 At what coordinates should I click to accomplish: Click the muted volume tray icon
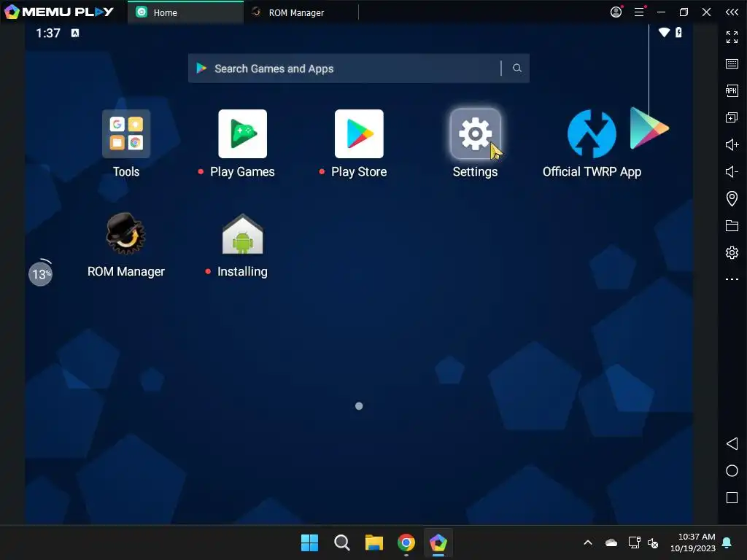point(653,542)
